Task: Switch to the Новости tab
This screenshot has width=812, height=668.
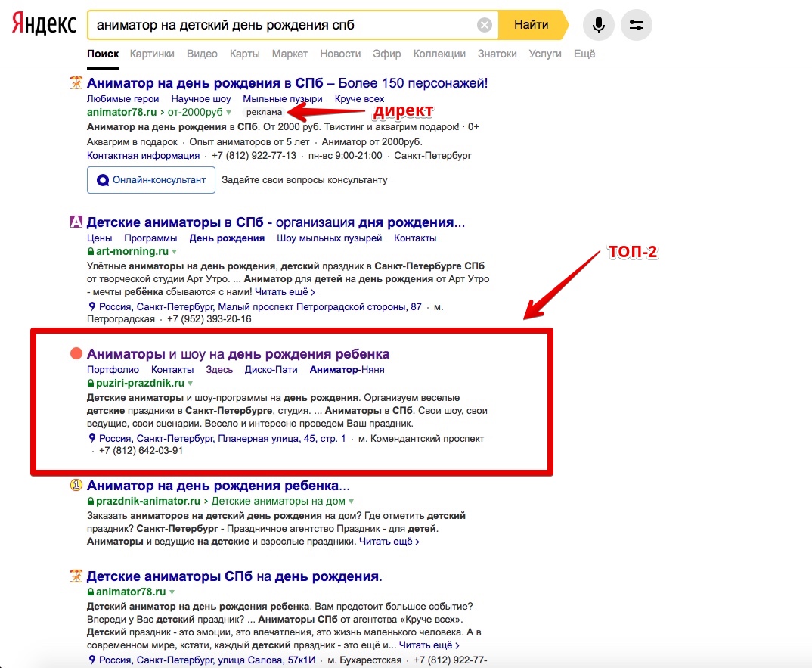Action: (340, 54)
